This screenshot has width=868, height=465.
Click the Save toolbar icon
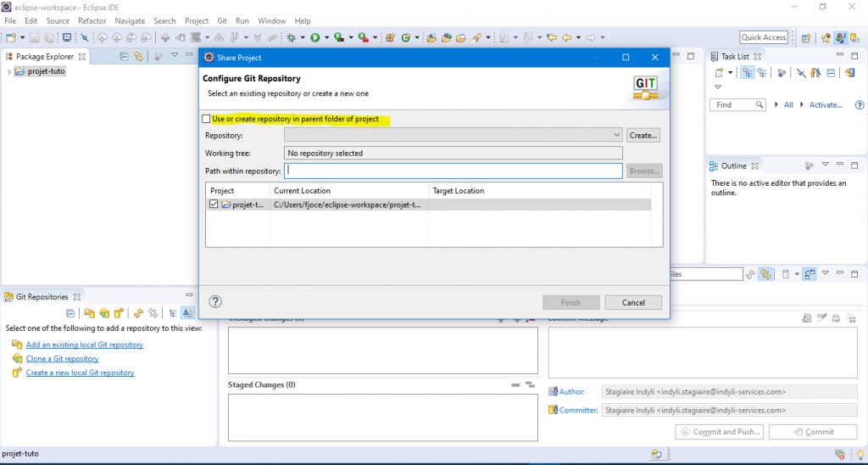(34, 37)
